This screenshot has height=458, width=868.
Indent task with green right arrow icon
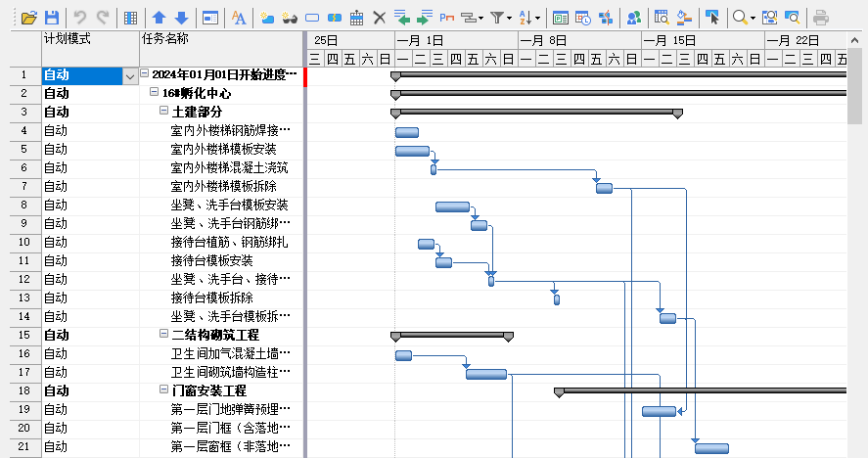pyautogui.click(x=425, y=18)
